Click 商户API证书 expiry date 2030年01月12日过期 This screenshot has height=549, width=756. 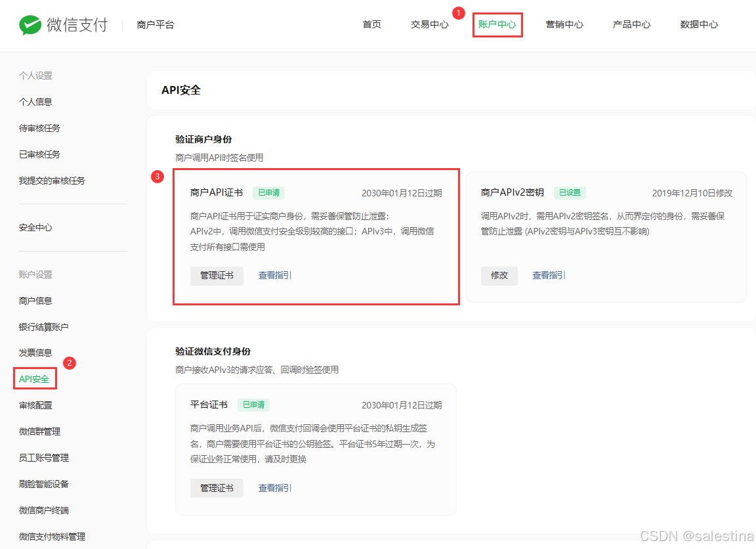[402, 194]
